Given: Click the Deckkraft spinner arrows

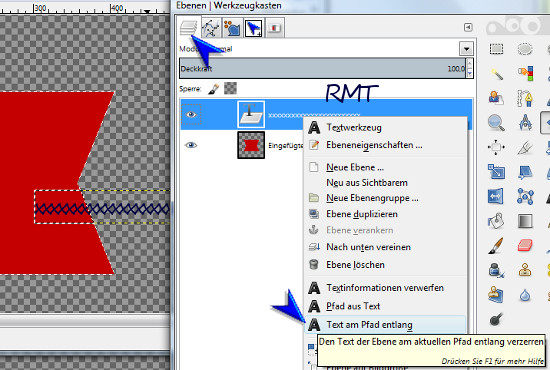Looking at the screenshot, I should point(470,68).
